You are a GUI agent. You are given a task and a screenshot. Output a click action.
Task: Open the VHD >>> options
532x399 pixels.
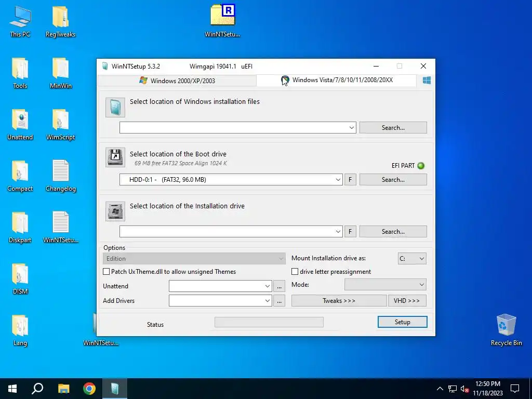[407, 301]
